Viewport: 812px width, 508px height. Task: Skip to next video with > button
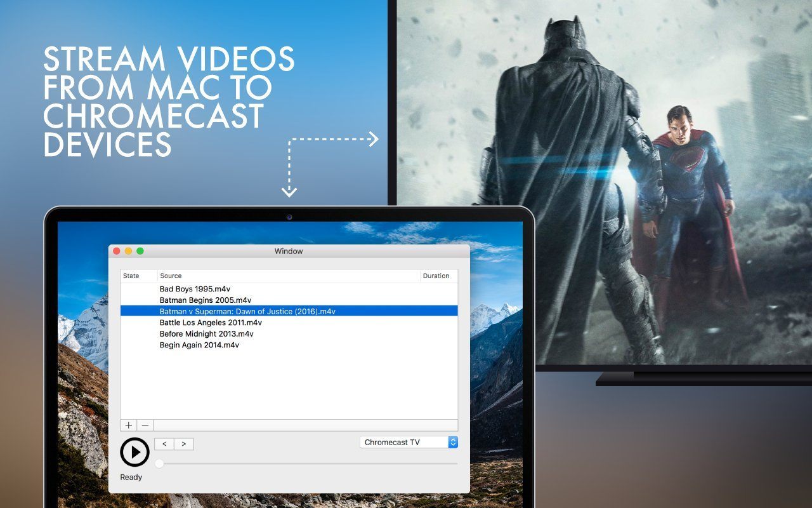tap(184, 444)
